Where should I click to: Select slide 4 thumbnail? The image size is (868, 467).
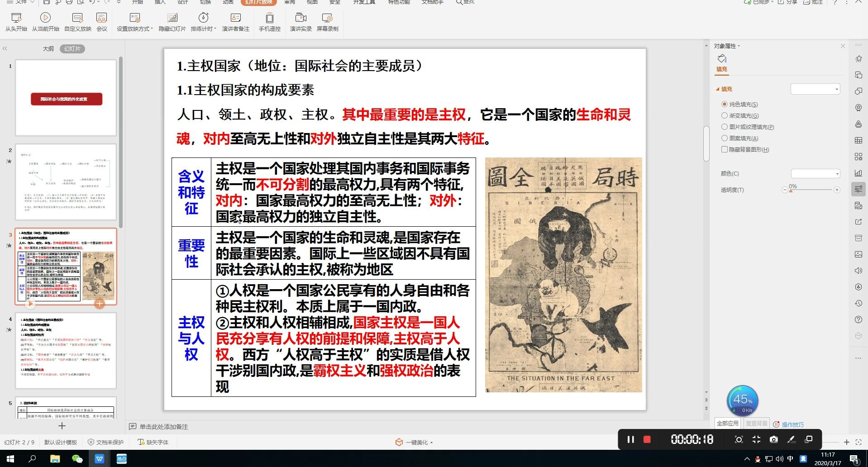66,351
